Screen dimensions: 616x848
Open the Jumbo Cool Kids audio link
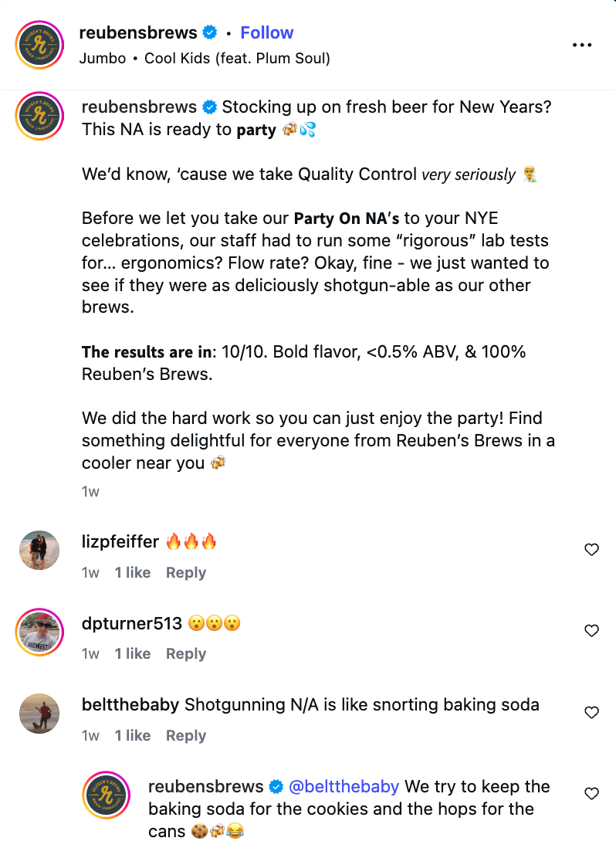tap(205, 58)
